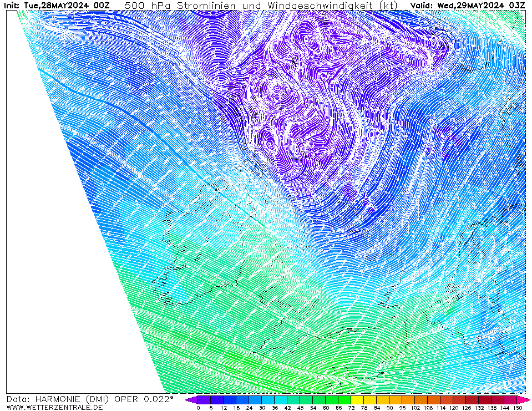This screenshot has height=411, width=532.
Task: Click the purple 0–6 kt legend swatch
Action: point(204,400)
